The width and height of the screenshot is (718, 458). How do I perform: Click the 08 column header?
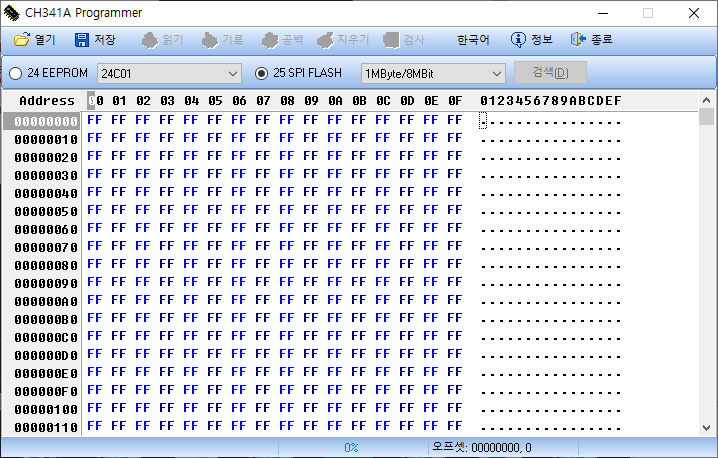287,101
